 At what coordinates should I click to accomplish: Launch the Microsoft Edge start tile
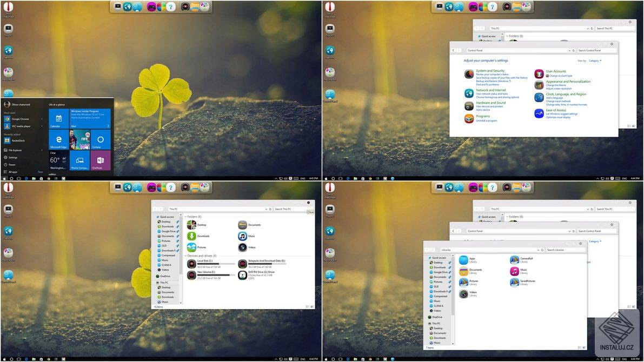click(x=59, y=140)
